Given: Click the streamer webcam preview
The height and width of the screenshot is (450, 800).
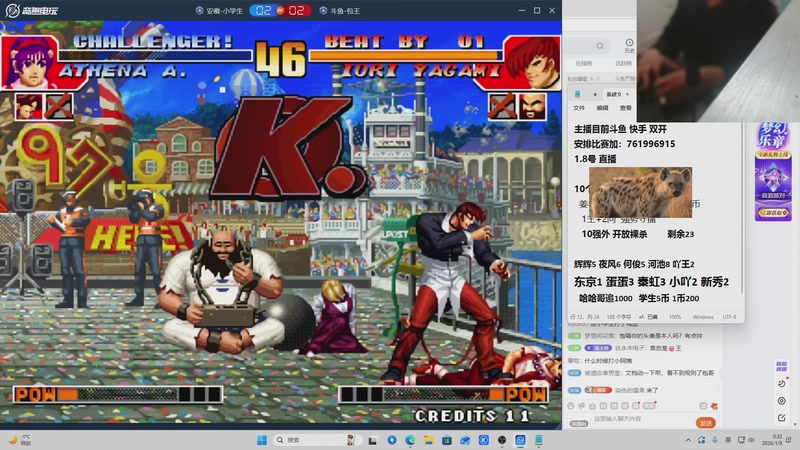Looking at the screenshot, I should 718,61.
